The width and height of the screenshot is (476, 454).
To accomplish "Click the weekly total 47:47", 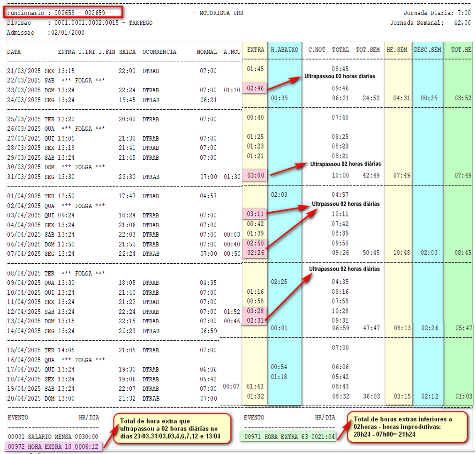I will point(371,328).
